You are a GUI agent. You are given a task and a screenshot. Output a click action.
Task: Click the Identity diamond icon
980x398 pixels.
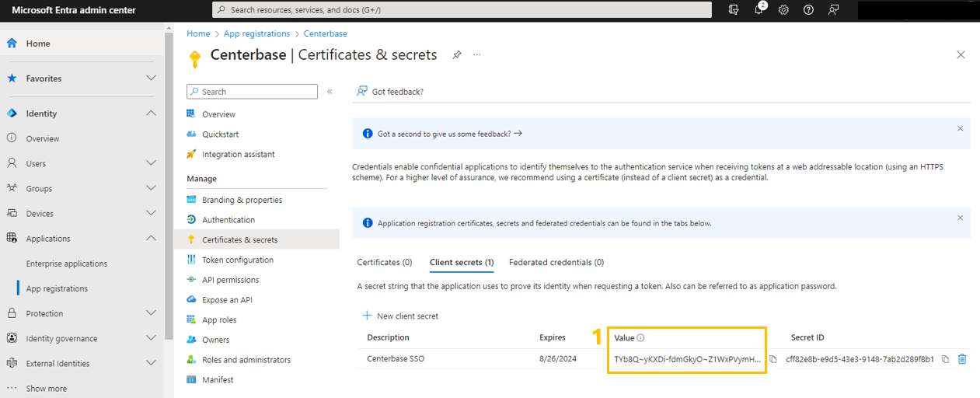[x=12, y=113]
